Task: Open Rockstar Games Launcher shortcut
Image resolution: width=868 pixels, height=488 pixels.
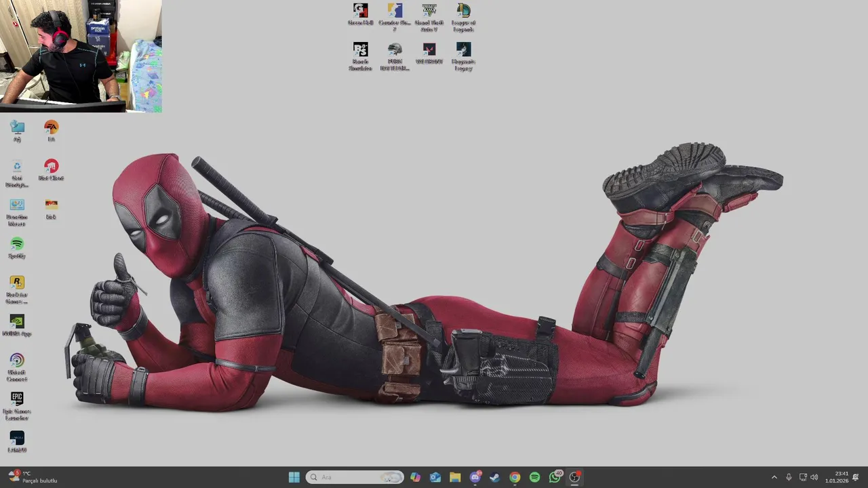Action: pyautogui.click(x=17, y=289)
